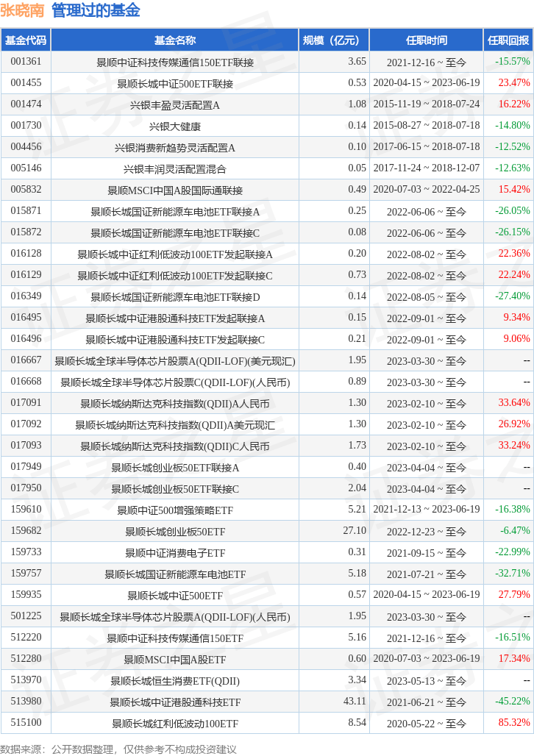Open 景顺长城纳斯达克科技指数(QDII)A美元现汇 fund
Image resolution: width=534 pixels, height=756 pixels.
[x=175, y=424]
